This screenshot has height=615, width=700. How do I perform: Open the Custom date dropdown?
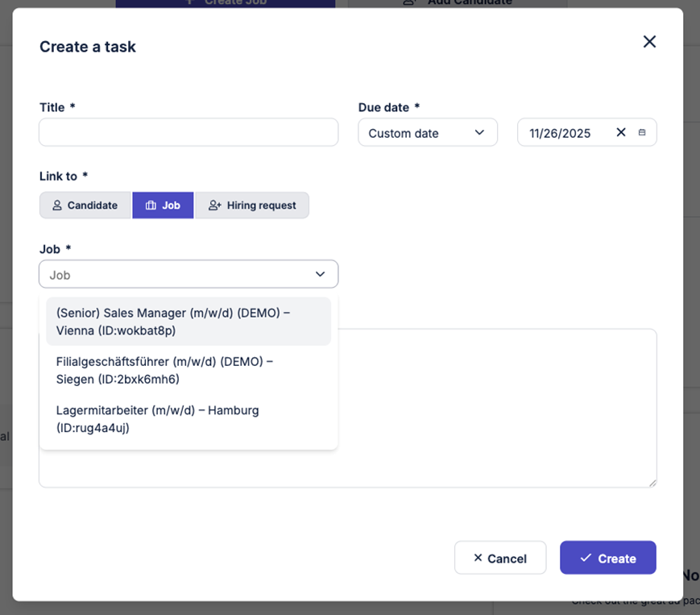pos(427,133)
